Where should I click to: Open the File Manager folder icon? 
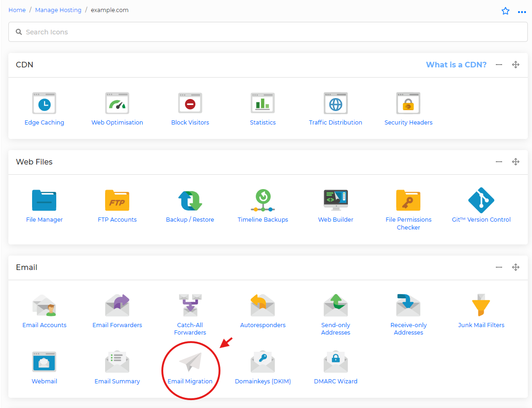click(44, 200)
